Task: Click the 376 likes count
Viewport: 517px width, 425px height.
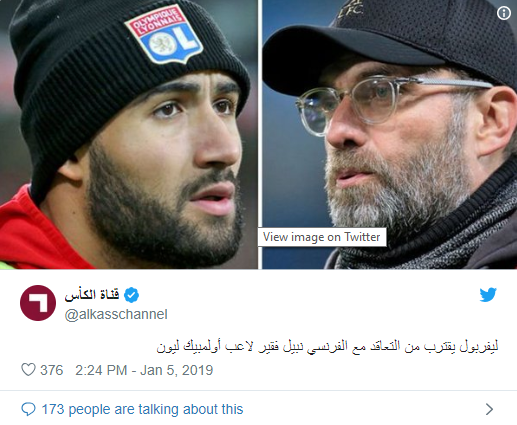Action: [52, 370]
